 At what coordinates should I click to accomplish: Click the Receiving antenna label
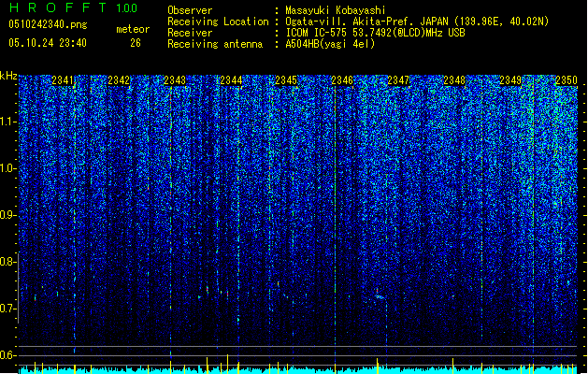tap(215, 44)
